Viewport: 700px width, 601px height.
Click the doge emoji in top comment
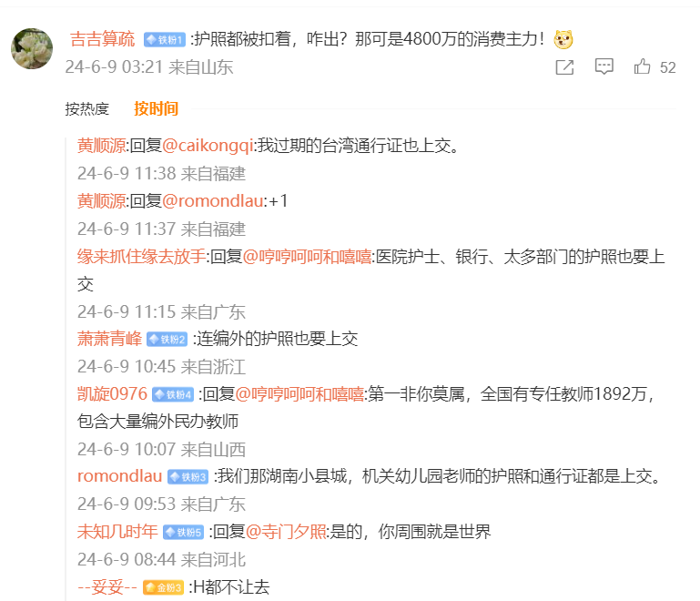[563, 39]
